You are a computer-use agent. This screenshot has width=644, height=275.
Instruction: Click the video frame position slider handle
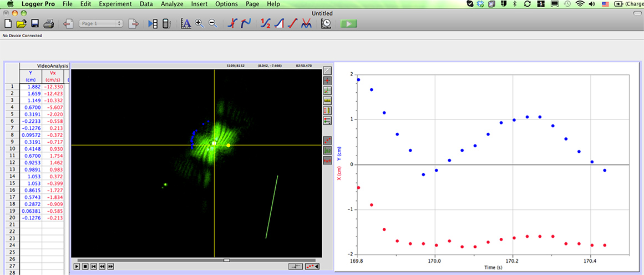point(226,260)
